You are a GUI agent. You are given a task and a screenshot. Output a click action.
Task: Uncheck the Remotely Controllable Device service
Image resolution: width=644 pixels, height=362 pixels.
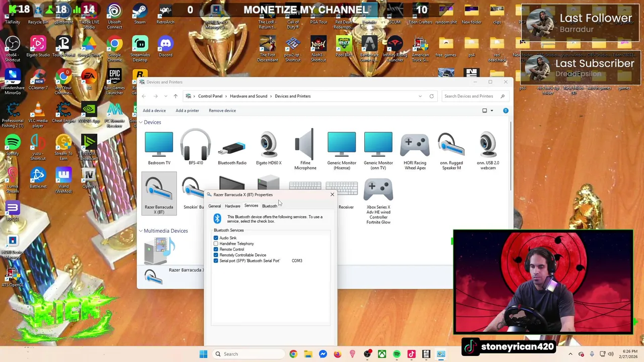click(216, 255)
